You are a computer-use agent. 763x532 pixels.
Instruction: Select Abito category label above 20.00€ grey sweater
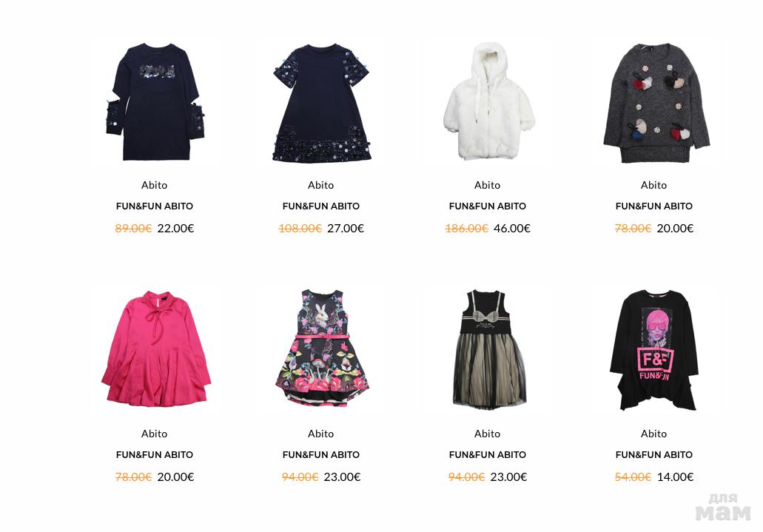tap(653, 185)
